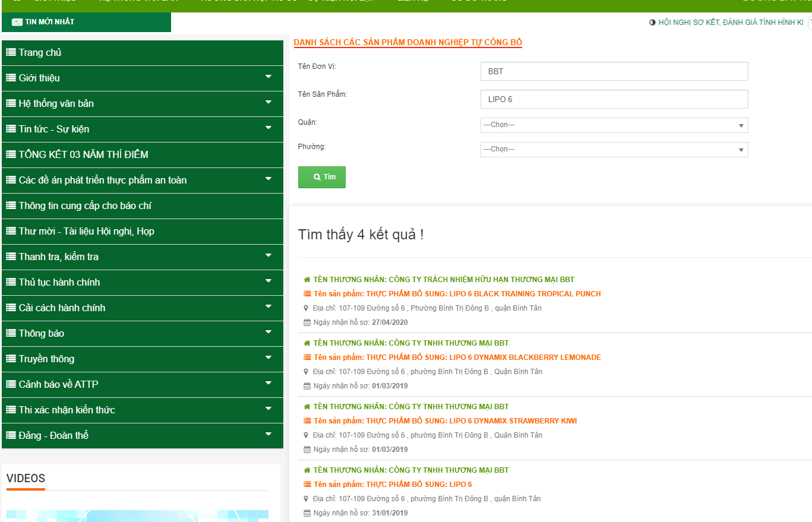This screenshot has height=522, width=812.
Task: Select the Đảng - Đoàn thể menu
Action: coord(143,436)
